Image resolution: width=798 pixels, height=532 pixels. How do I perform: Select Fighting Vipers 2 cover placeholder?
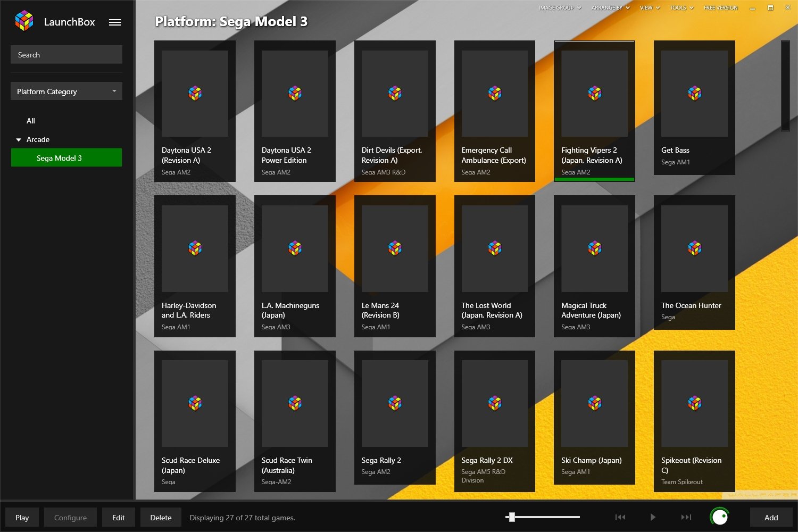(x=594, y=94)
